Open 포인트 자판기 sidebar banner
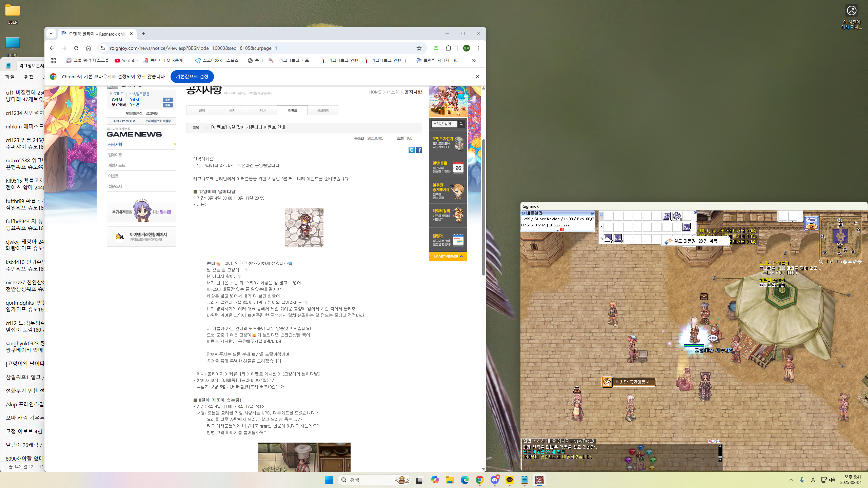This screenshot has height=488, width=868. pyautogui.click(x=448, y=143)
